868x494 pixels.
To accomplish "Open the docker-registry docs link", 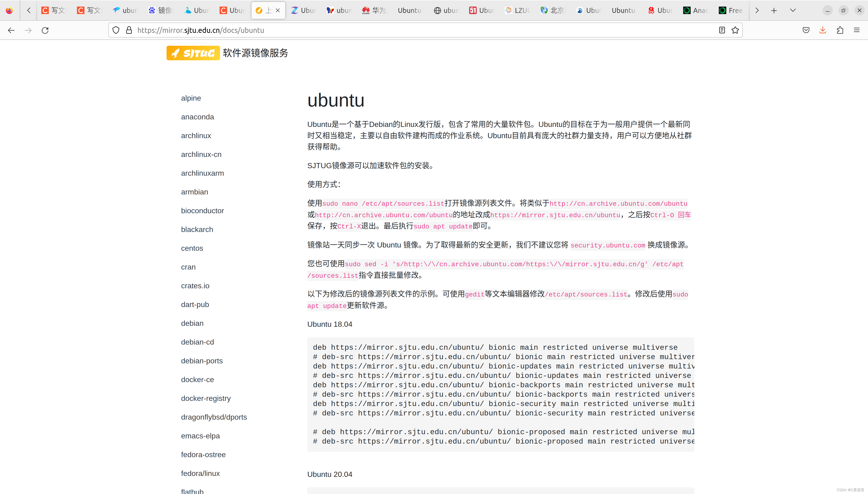I will pyautogui.click(x=206, y=398).
